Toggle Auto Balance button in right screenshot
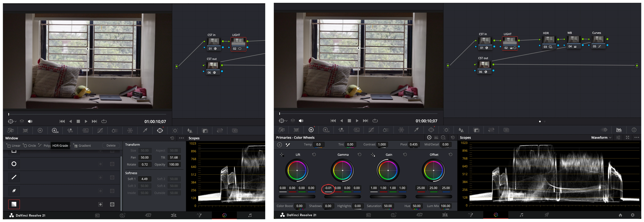 (x=280, y=145)
